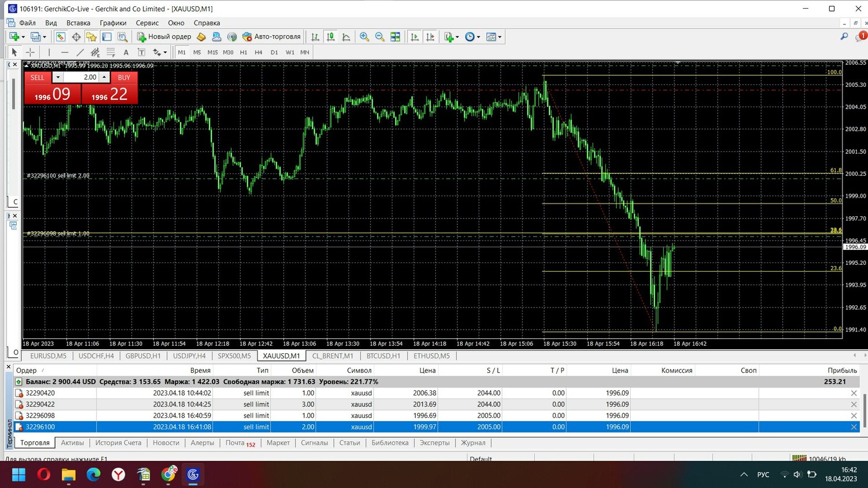Click the Новый ордер button
Screen dimensions: 868x488
tap(164, 36)
